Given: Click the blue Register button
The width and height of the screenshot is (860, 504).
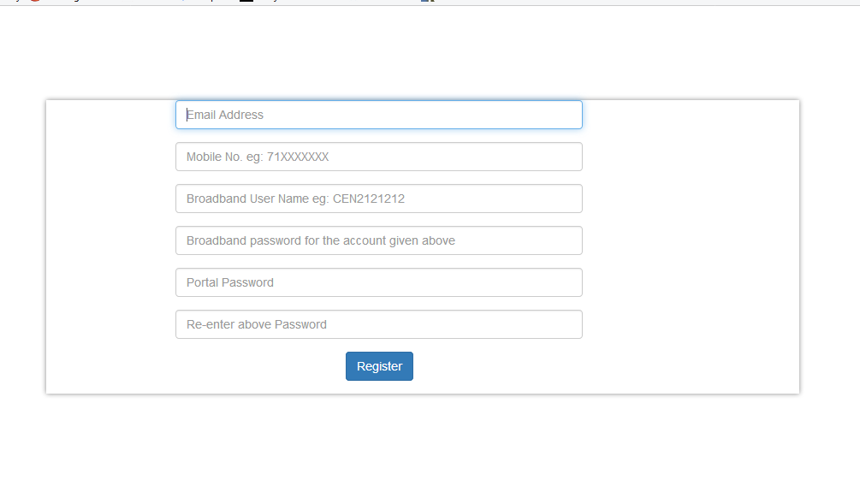Looking at the screenshot, I should [379, 366].
